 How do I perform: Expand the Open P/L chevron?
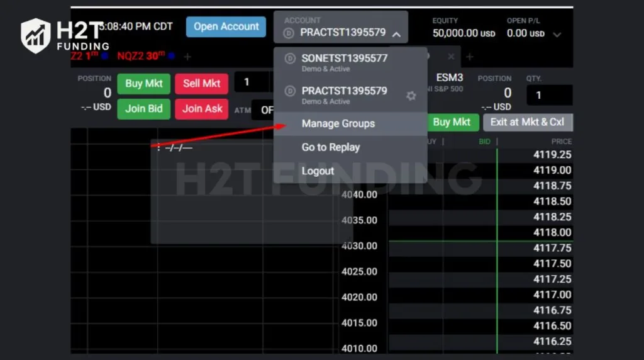click(557, 35)
